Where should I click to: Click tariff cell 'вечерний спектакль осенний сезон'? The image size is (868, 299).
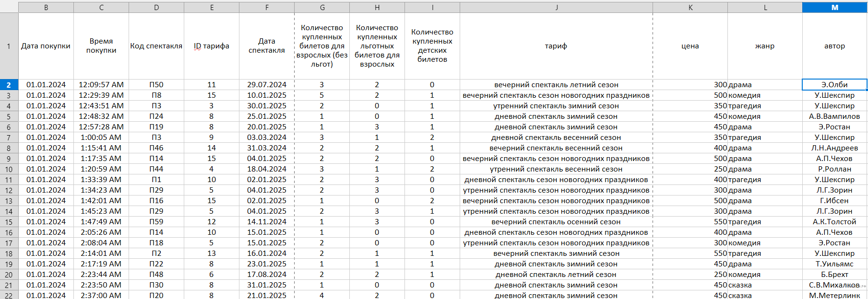[556, 222]
